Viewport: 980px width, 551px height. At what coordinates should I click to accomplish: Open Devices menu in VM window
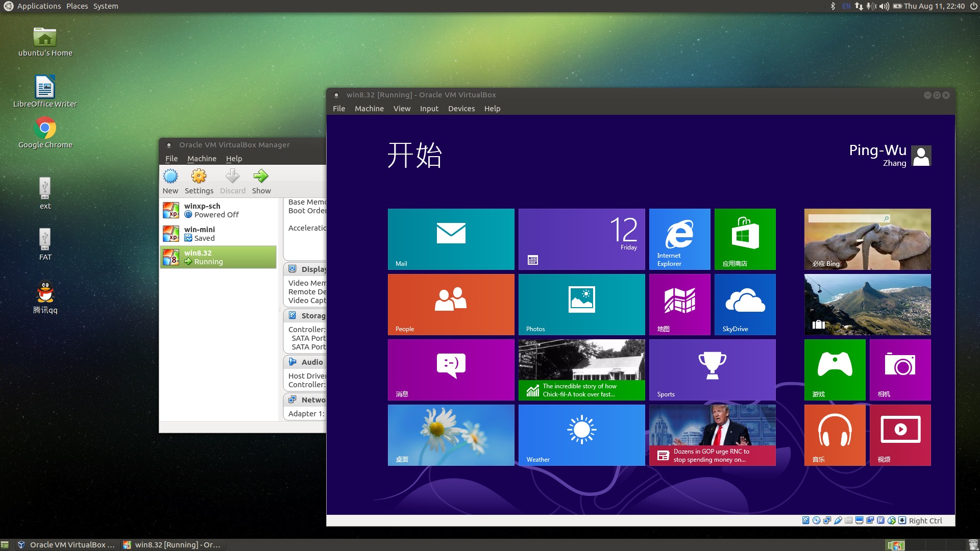[x=461, y=109]
